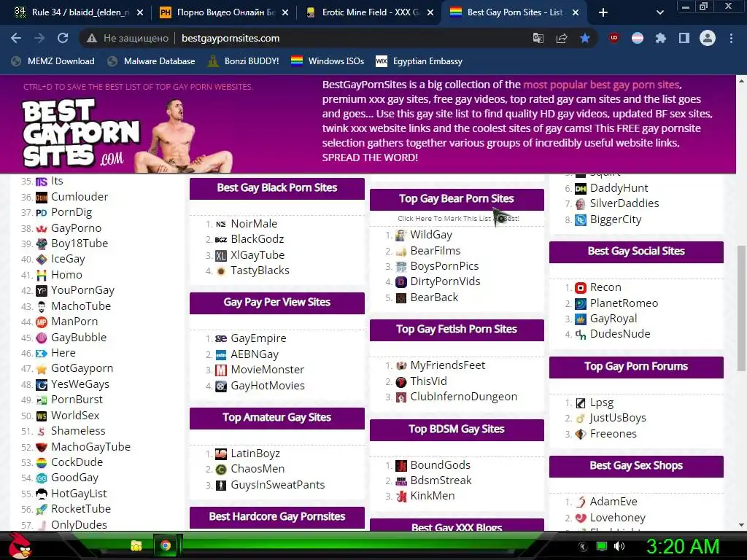The image size is (747, 560).
Task: Open the GayRoyal link
Action: click(613, 319)
